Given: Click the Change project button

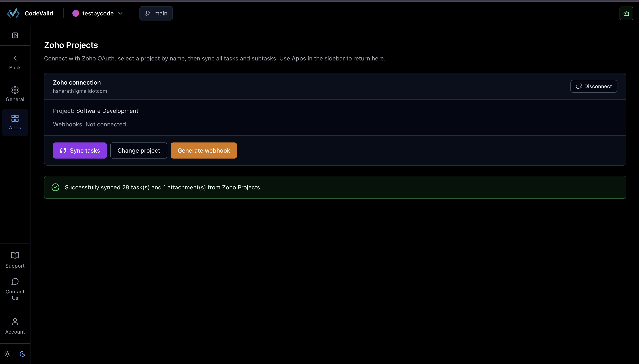Looking at the screenshot, I should (x=139, y=151).
